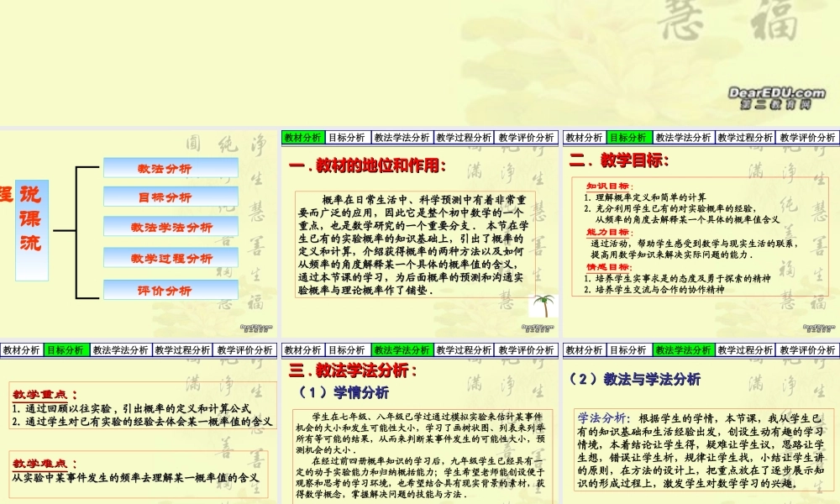Click the line 培养学生交流与合作的协作精神

[654, 289]
